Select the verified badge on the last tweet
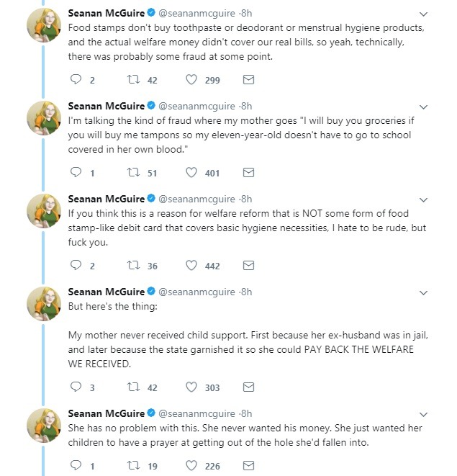This screenshot has height=476, width=457. click(151, 413)
